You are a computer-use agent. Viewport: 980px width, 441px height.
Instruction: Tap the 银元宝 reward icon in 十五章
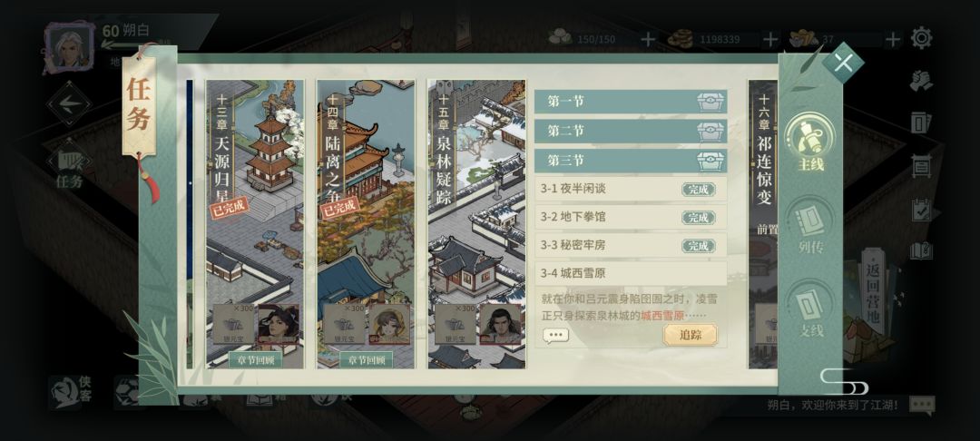tap(455, 324)
